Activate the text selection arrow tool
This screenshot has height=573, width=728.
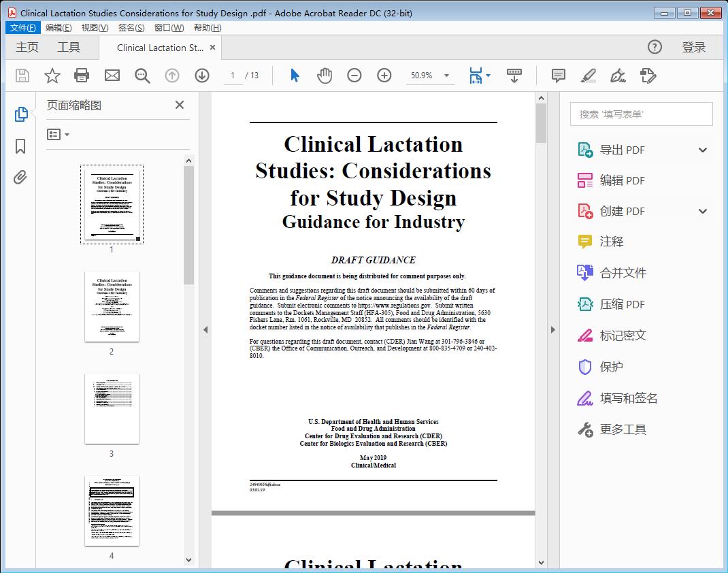click(295, 76)
